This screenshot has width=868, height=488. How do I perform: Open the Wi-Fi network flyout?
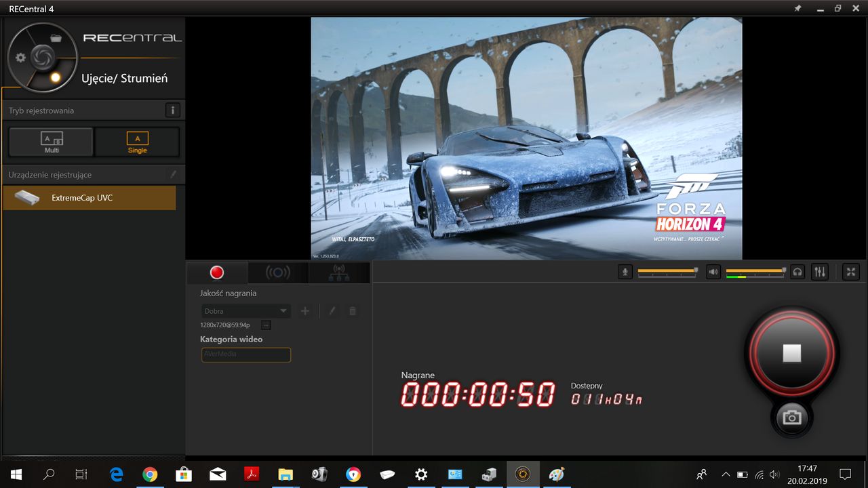tap(759, 474)
